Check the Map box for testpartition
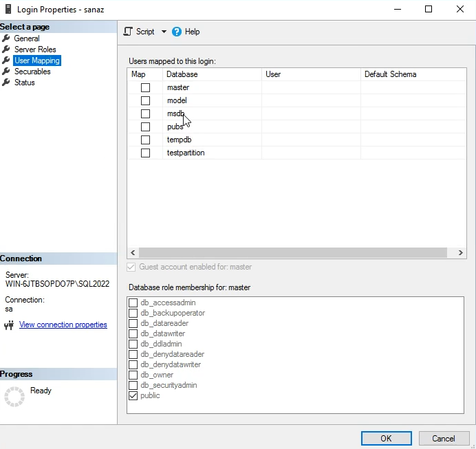The width and height of the screenshot is (476, 449). point(145,153)
